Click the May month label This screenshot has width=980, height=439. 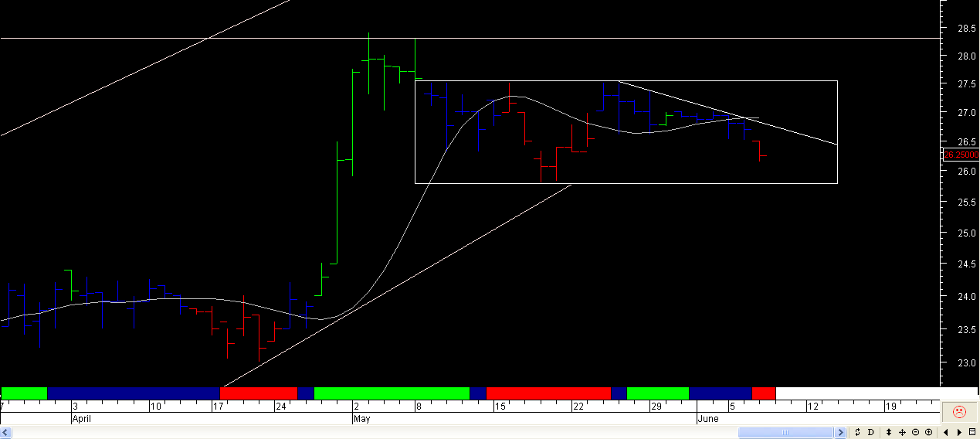(x=361, y=419)
